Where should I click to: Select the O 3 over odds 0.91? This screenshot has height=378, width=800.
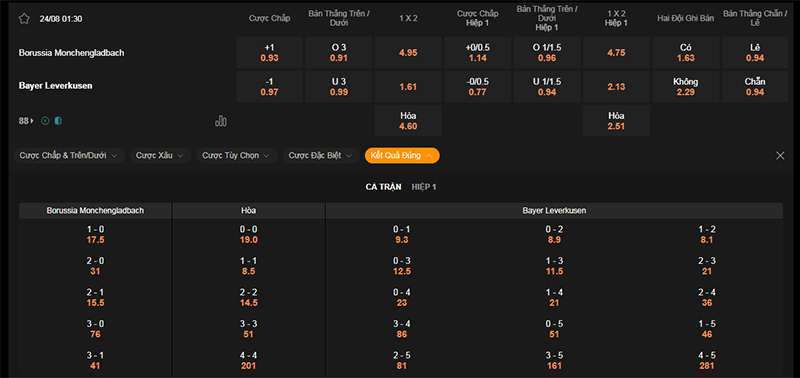coord(339,53)
